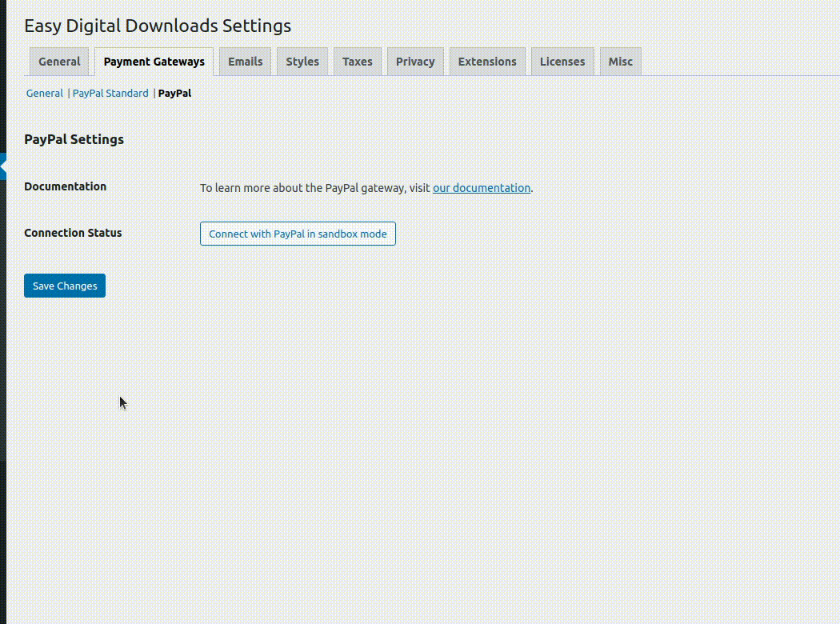This screenshot has height=624, width=840.
Task: Click the PayPal Settings section heading
Action: (74, 139)
